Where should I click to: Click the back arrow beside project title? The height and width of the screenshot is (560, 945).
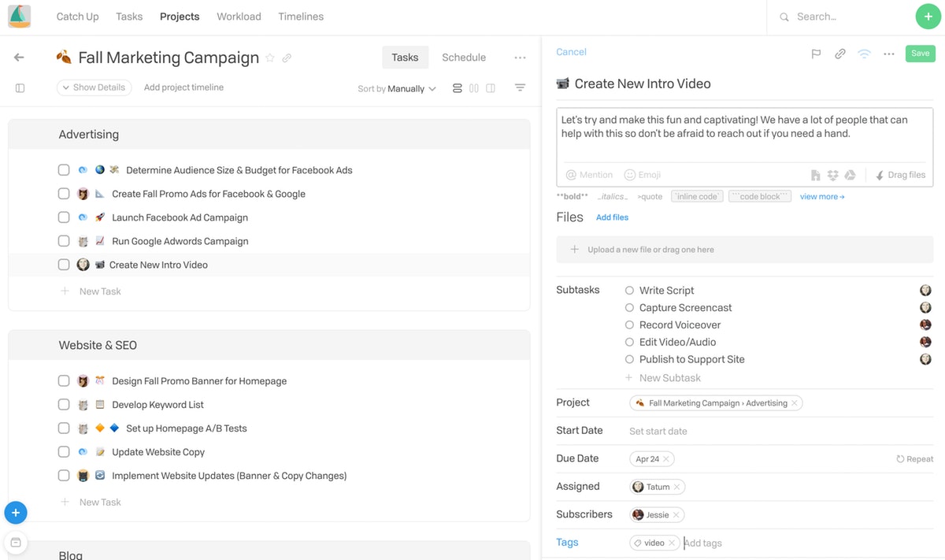click(x=19, y=57)
